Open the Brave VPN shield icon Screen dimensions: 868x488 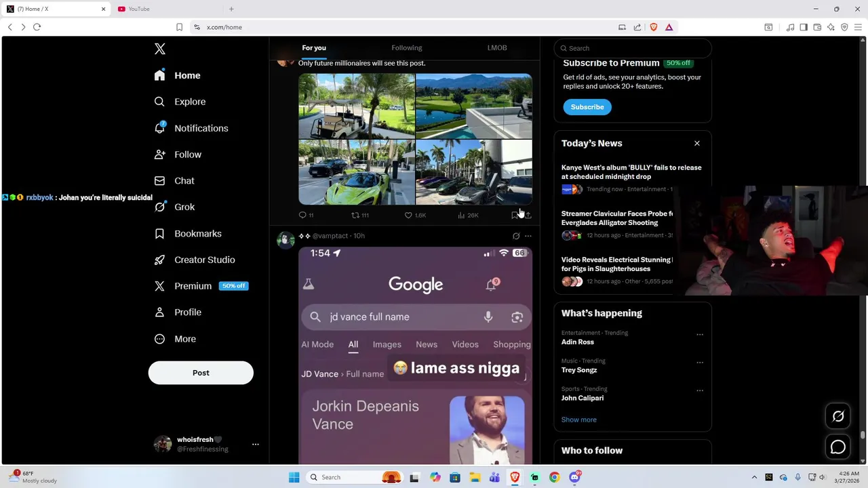pyautogui.click(x=844, y=27)
